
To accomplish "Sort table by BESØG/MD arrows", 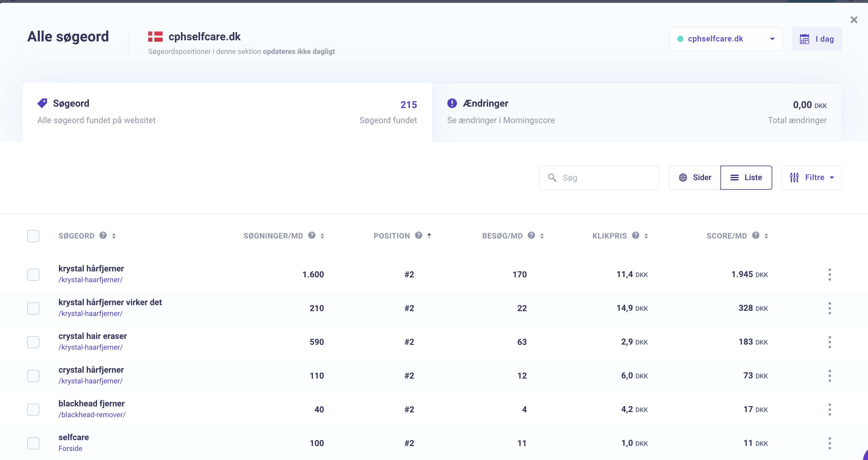I will [x=542, y=236].
